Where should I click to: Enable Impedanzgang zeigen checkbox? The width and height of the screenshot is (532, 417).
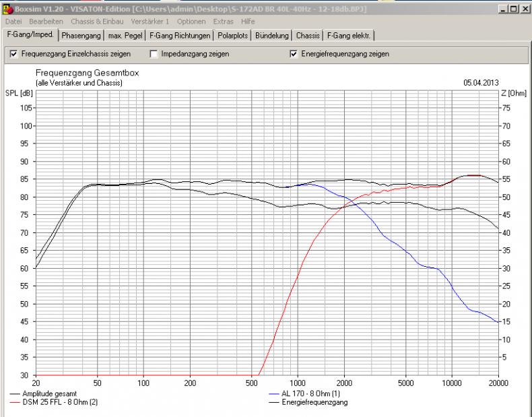(x=154, y=54)
